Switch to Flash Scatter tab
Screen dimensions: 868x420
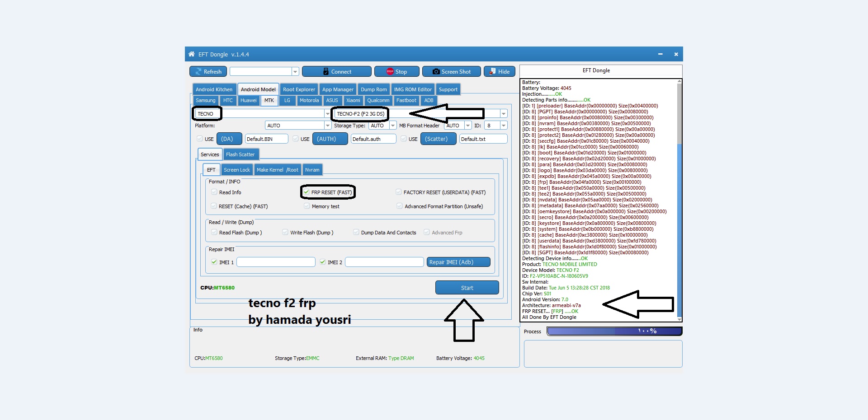(x=241, y=154)
